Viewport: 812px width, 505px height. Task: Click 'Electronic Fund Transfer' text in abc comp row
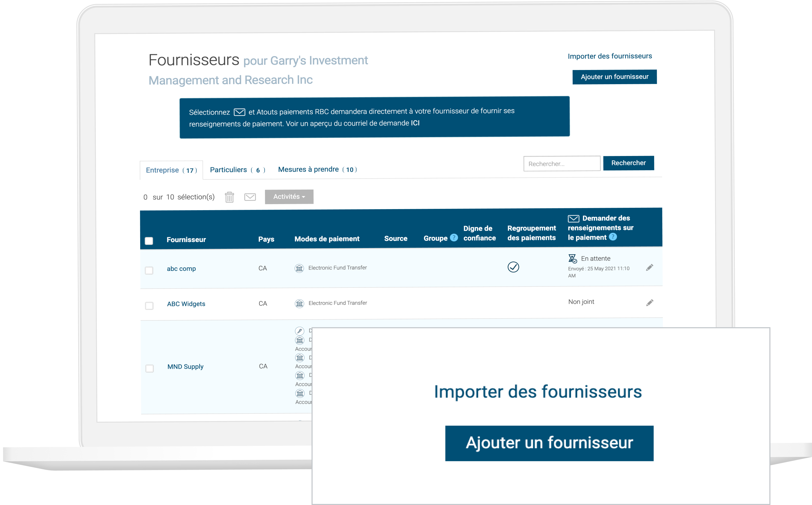tap(337, 268)
